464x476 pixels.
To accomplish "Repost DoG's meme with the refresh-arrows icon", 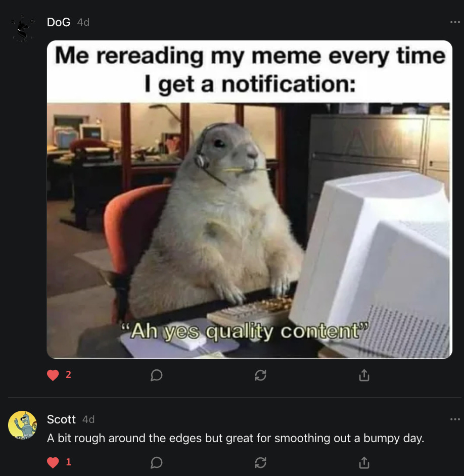I will coord(260,375).
